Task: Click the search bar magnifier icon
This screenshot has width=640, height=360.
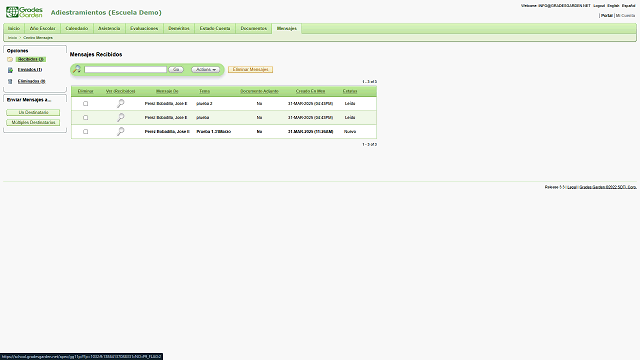Action: (77, 69)
